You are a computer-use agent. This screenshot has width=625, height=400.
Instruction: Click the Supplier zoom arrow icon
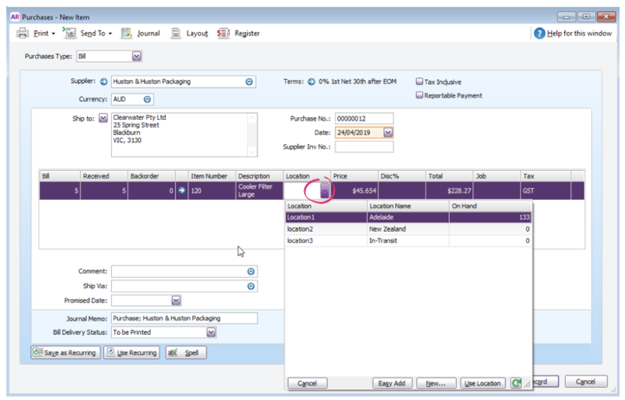point(104,82)
